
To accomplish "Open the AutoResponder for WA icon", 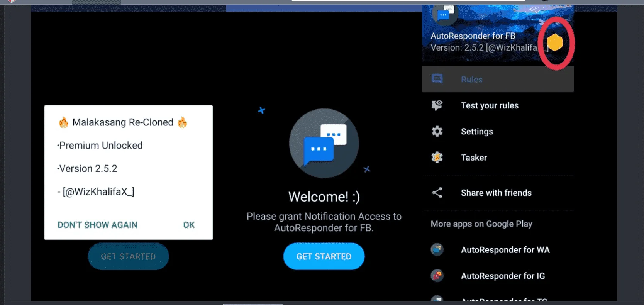I will [437, 249].
